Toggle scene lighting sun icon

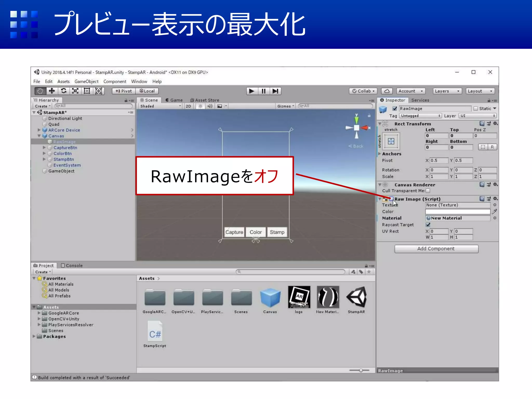coord(200,106)
